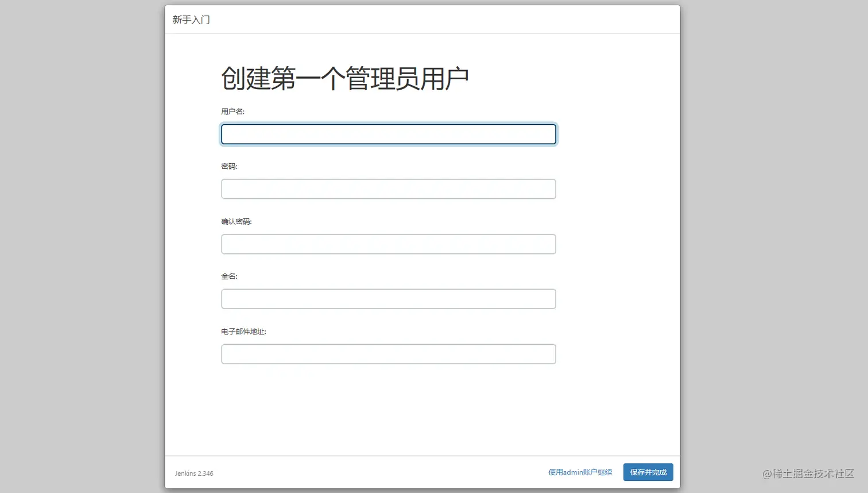Viewport: 868px width, 493px height.
Task: Click the gray backdrop left of the dialog
Action: click(x=80, y=247)
